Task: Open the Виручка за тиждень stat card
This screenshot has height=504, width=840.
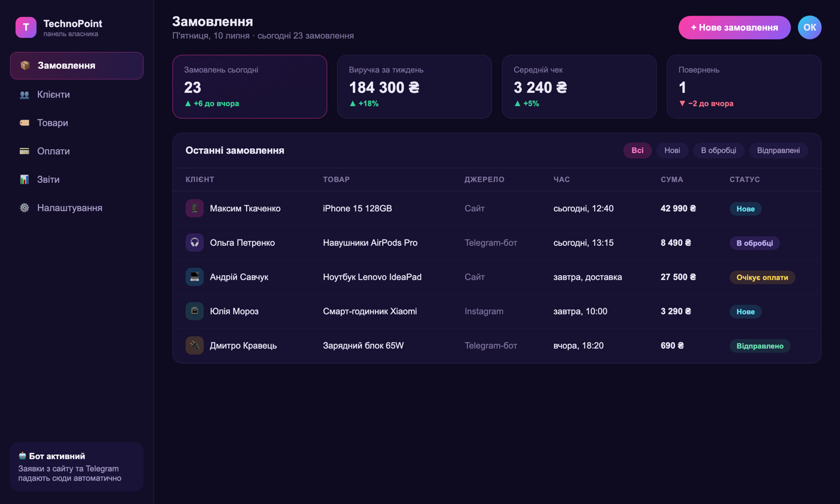Action: point(414,86)
